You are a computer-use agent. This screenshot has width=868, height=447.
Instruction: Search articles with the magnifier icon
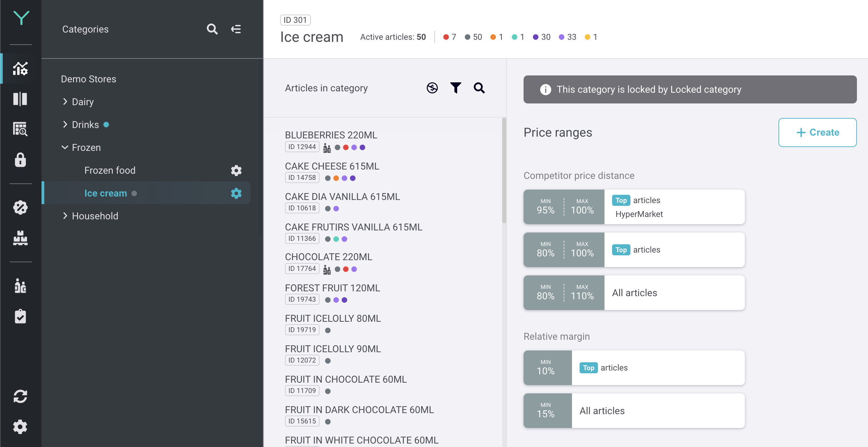479,88
